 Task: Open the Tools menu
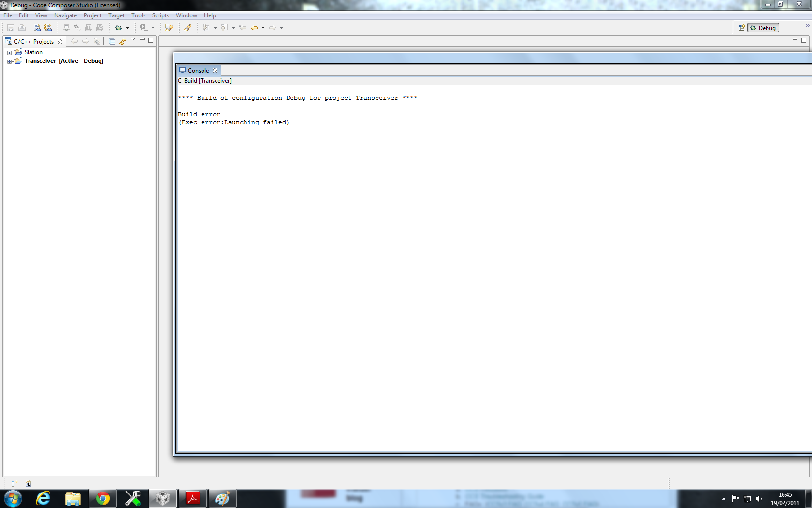[x=139, y=15]
